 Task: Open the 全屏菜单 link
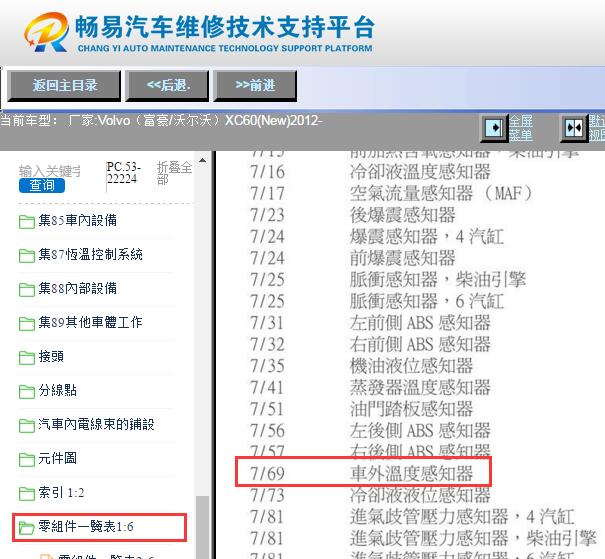point(521,128)
